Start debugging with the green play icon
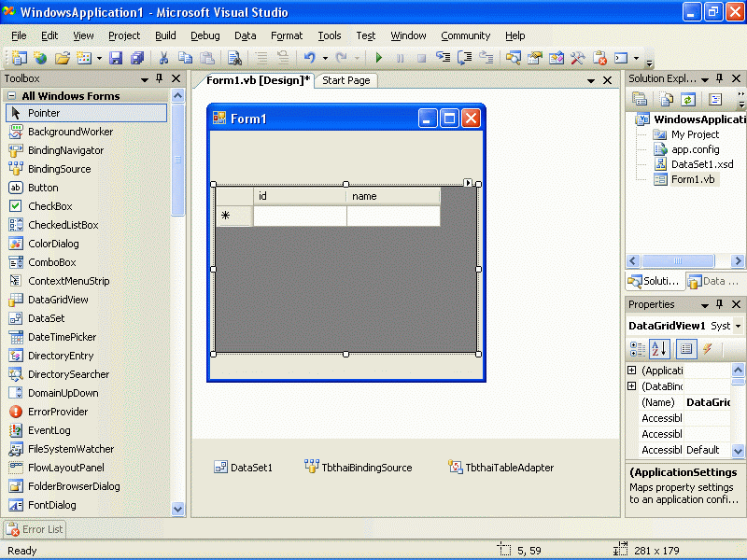Screen dimensions: 747x560 pyautogui.click(x=379, y=58)
